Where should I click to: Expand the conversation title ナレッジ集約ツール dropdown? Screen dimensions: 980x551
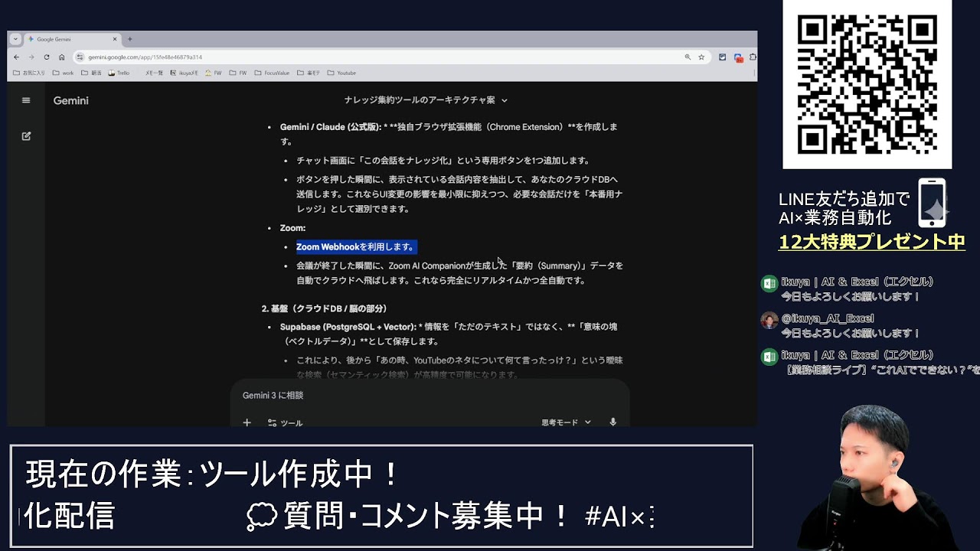point(426,100)
